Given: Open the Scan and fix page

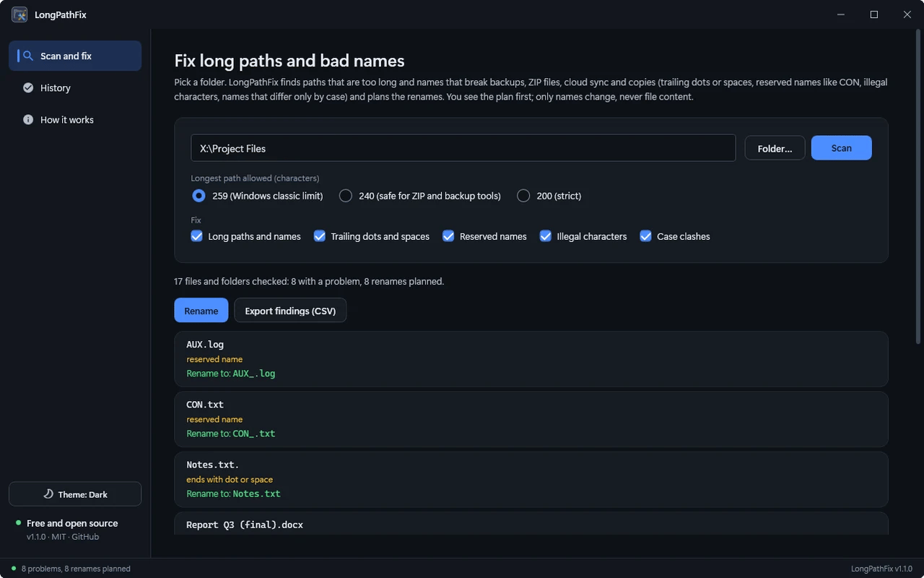Looking at the screenshot, I should (x=75, y=56).
